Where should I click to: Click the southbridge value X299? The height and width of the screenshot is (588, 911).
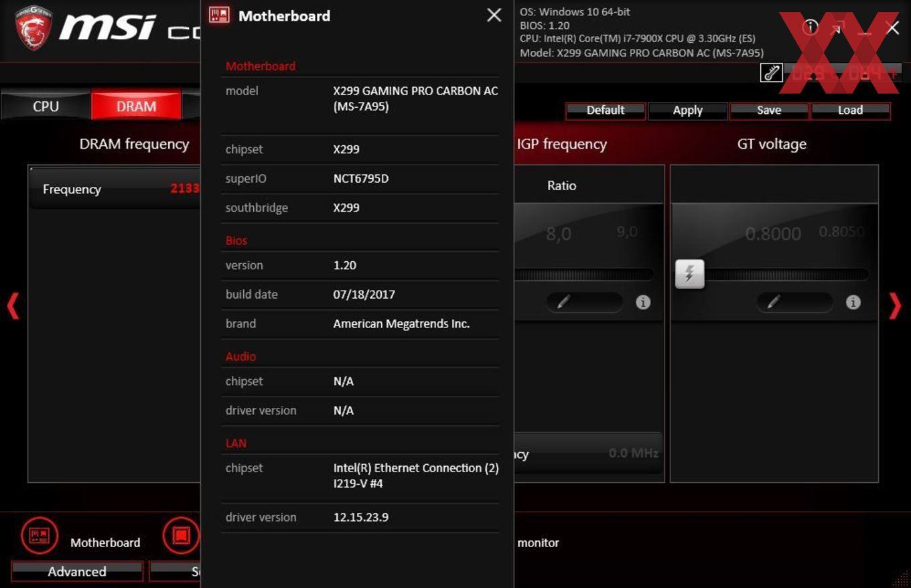coord(346,208)
